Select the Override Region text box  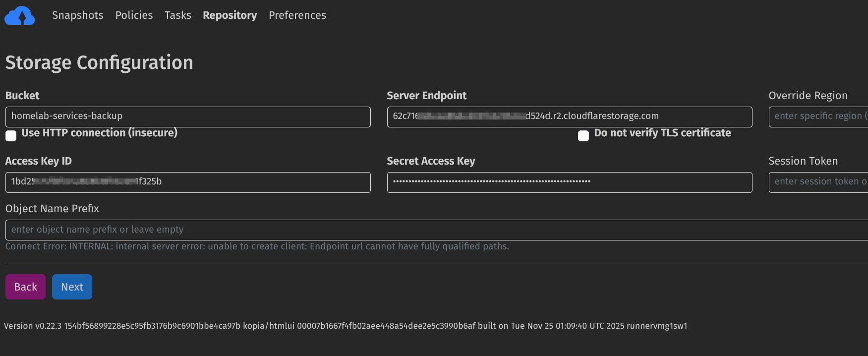[x=818, y=117]
